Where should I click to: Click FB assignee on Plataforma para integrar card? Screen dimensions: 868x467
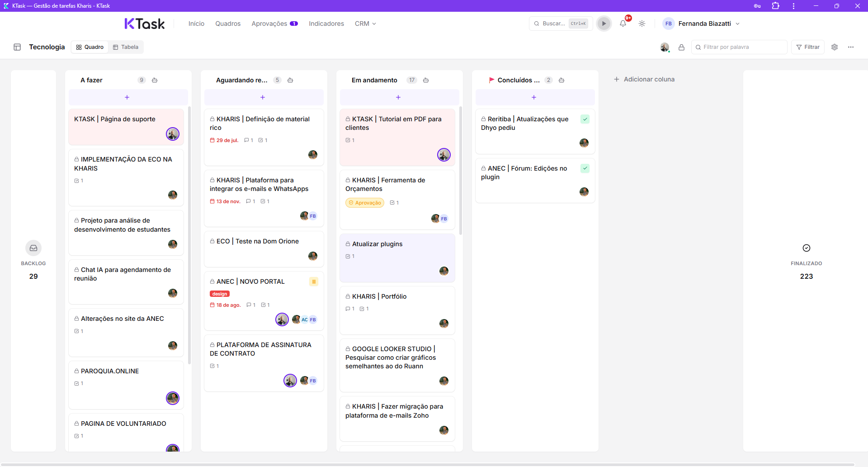click(313, 216)
